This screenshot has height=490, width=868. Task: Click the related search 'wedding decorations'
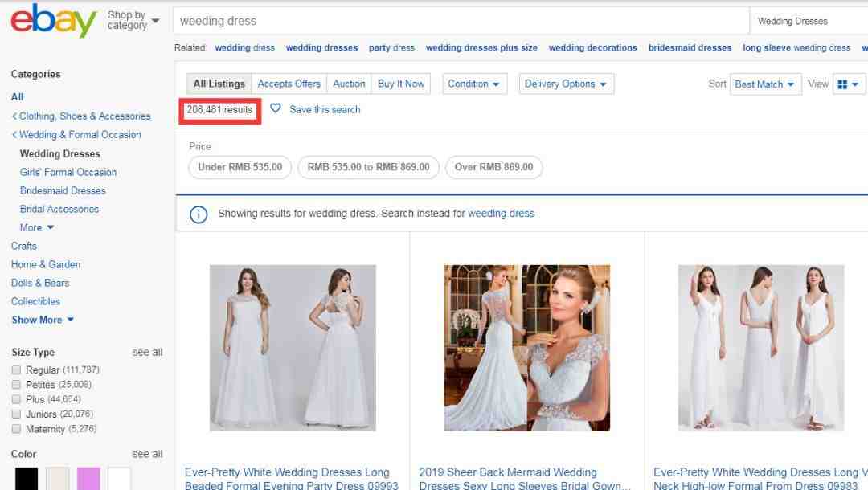coord(593,48)
